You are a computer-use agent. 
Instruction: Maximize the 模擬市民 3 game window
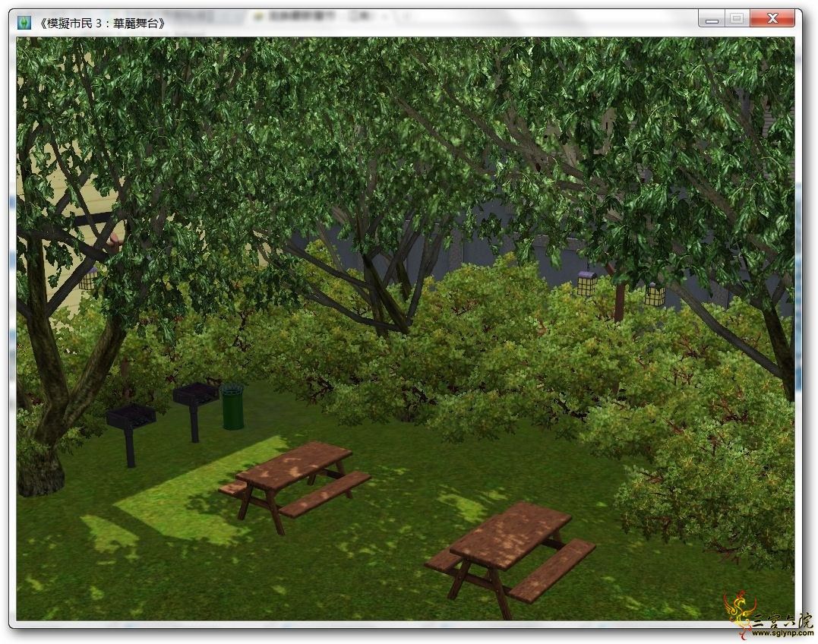[x=737, y=19]
